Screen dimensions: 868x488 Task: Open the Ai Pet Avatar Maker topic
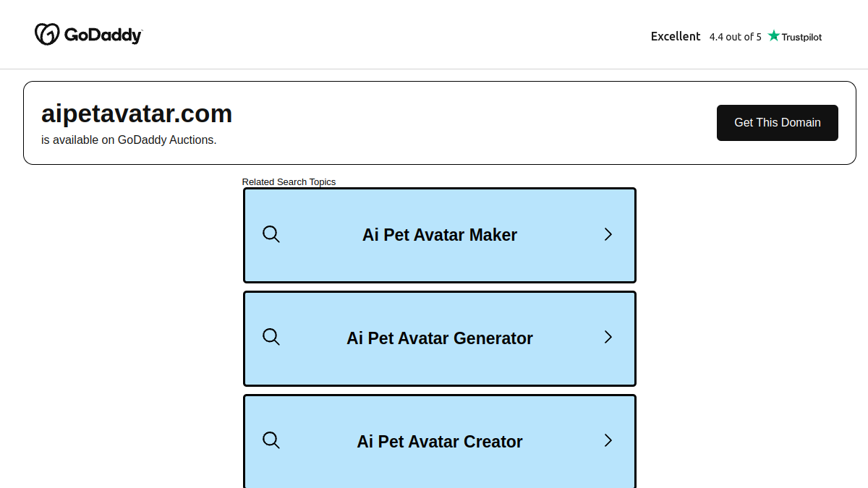(440, 235)
